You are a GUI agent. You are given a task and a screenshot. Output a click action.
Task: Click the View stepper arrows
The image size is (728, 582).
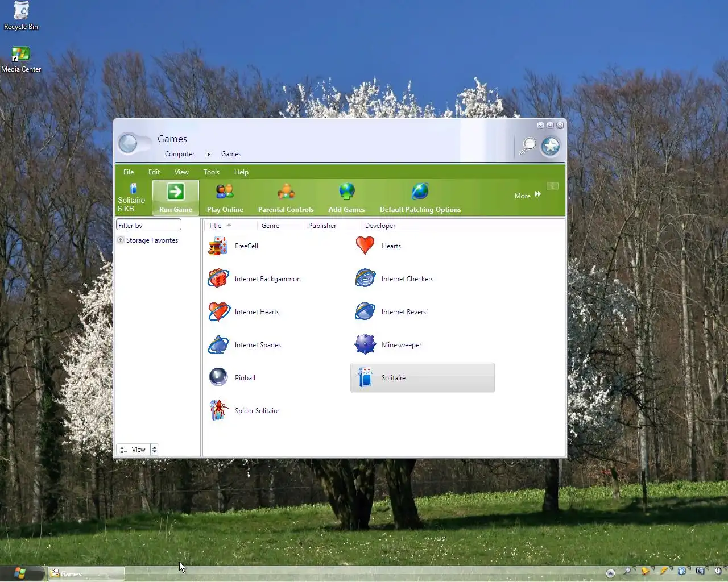(154, 450)
